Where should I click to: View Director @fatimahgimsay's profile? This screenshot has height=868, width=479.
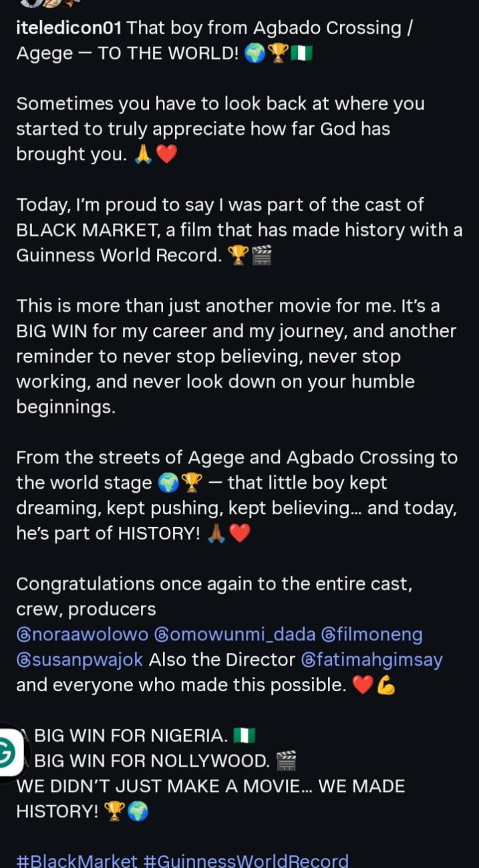(x=372, y=660)
